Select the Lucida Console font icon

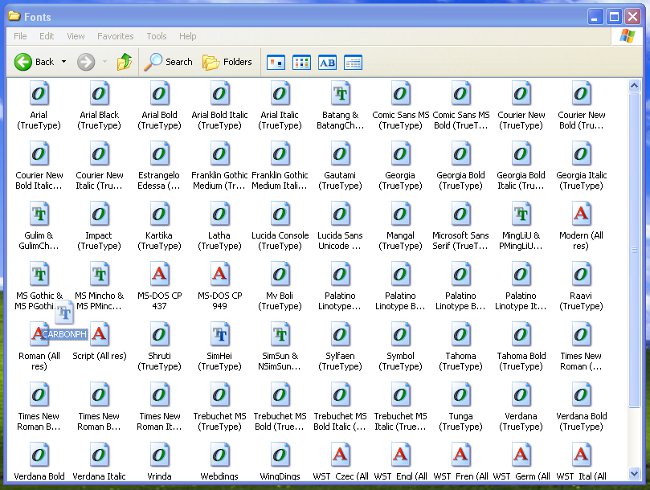pos(280,214)
